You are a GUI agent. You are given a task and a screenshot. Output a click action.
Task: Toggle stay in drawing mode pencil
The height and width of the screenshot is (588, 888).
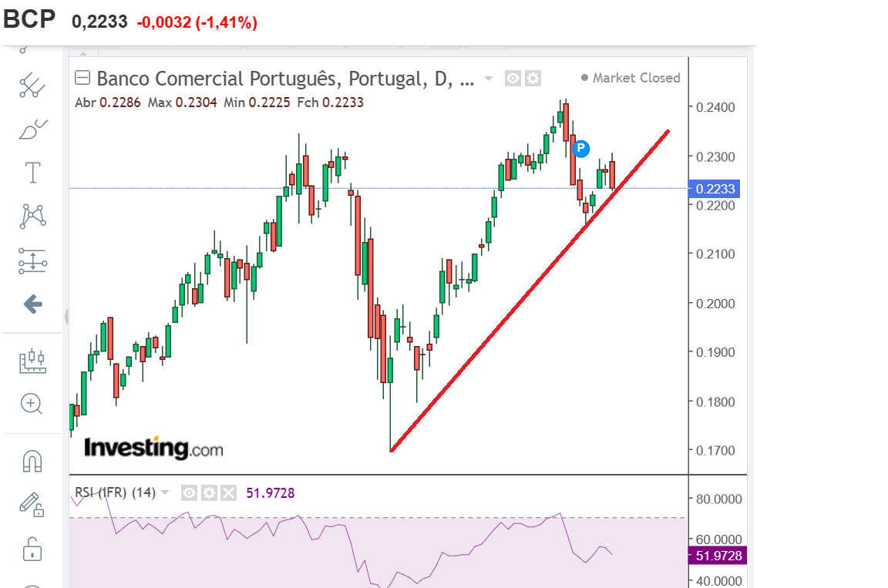tap(32, 504)
